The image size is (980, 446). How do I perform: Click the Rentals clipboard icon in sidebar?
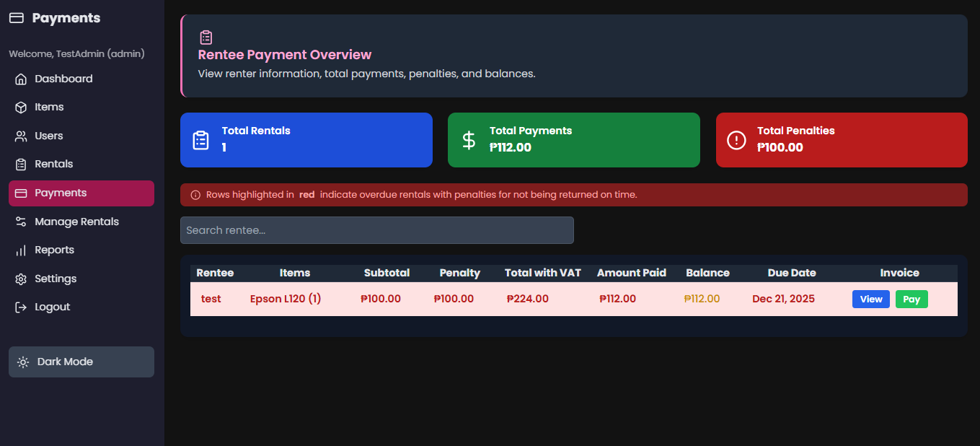[x=21, y=165]
